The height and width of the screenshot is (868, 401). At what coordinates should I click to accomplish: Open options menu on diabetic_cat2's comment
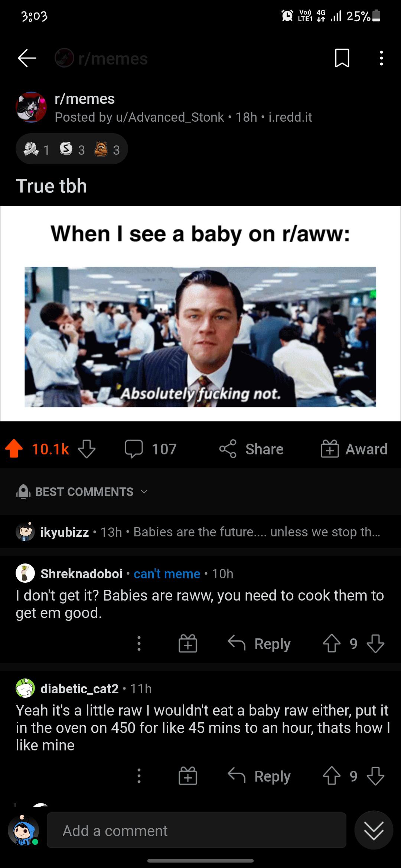click(x=139, y=777)
